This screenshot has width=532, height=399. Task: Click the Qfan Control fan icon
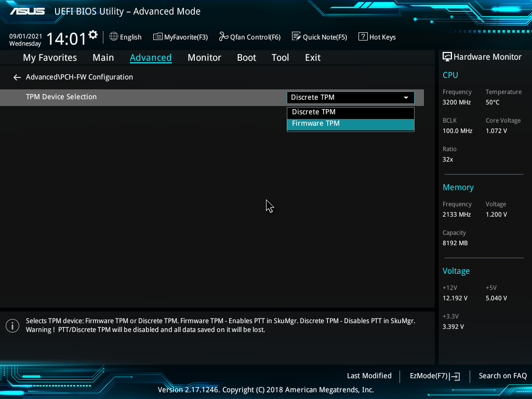[223, 36]
